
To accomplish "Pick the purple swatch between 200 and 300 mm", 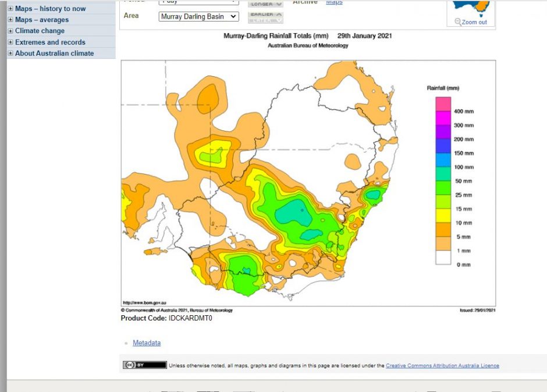I will (443, 132).
